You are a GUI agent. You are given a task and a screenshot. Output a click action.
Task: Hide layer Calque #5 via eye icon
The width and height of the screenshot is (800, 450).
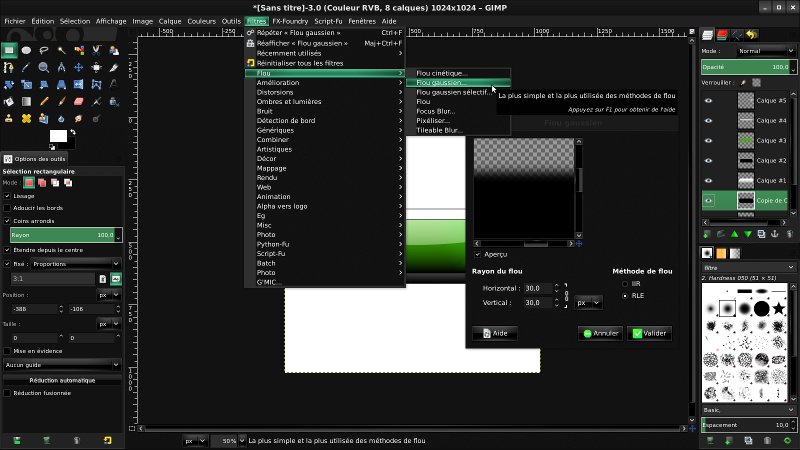click(709, 101)
